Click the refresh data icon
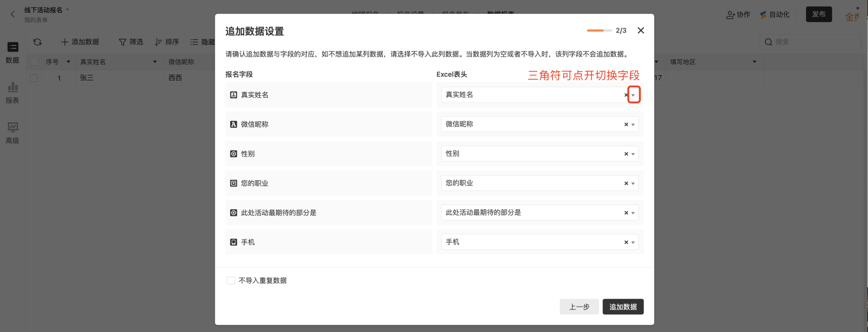This screenshot has width=868, height=332. 38,42
